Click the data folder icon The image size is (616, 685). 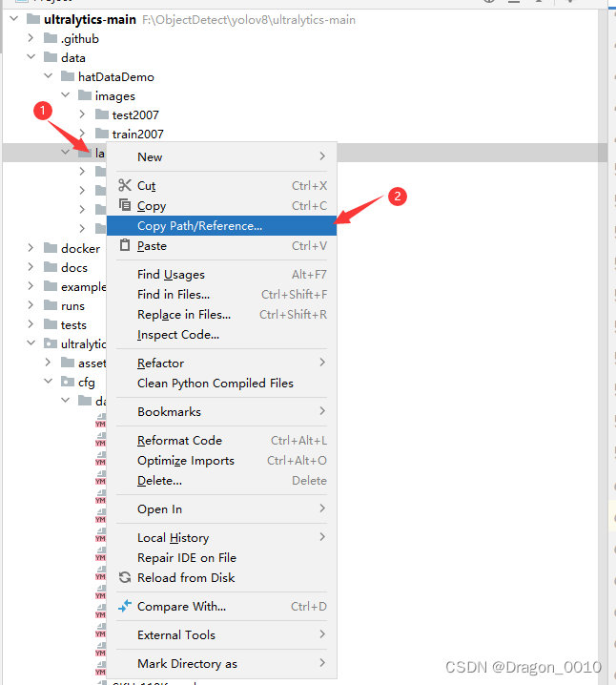pyautogui.click(x=51, y=57)
